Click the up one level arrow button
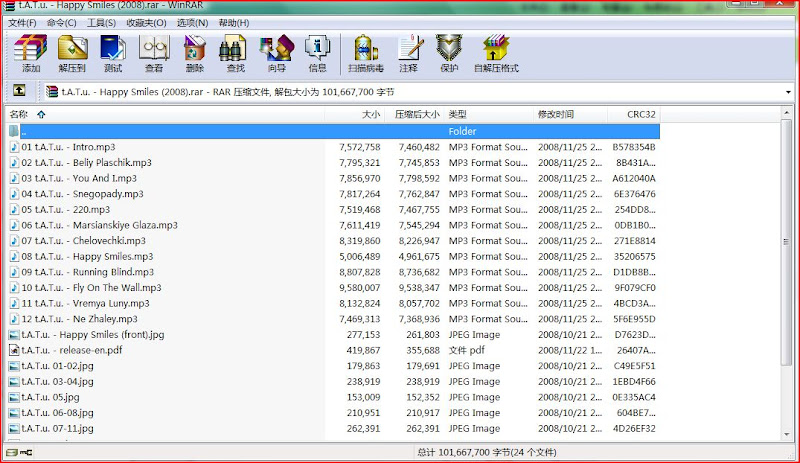 point(19,91)
